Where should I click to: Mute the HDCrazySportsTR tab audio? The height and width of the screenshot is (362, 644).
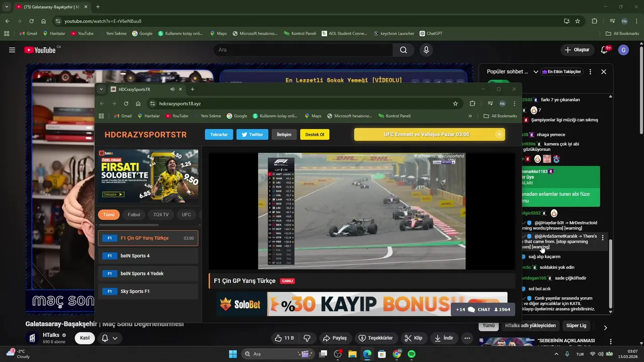pos(172,89)
